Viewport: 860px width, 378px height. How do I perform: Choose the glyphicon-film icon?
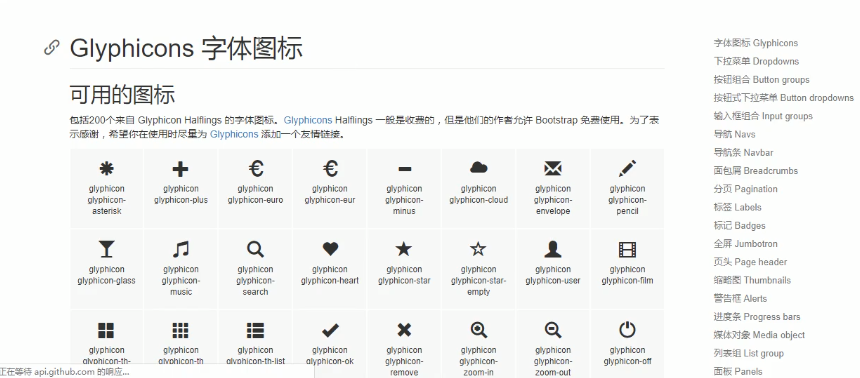click(x=627, y=250)
